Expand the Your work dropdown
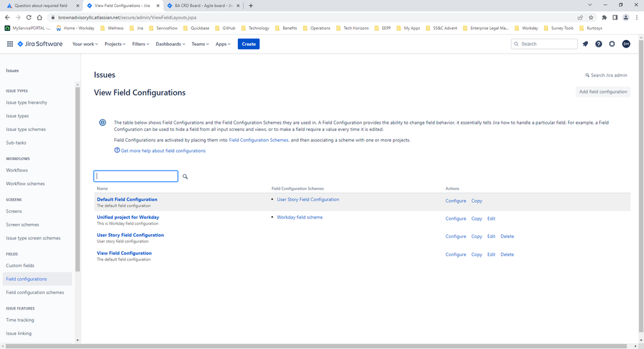The image size is (644, 349). tap(85, 44)
